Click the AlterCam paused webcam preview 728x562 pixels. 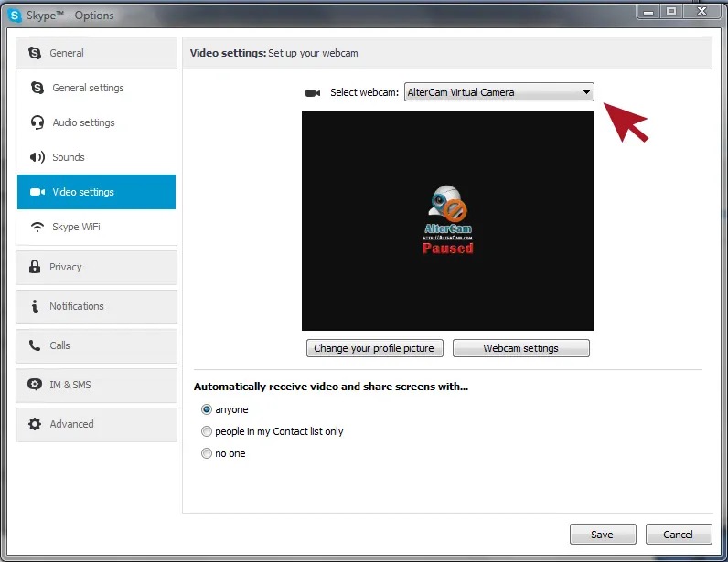(448, 221)
